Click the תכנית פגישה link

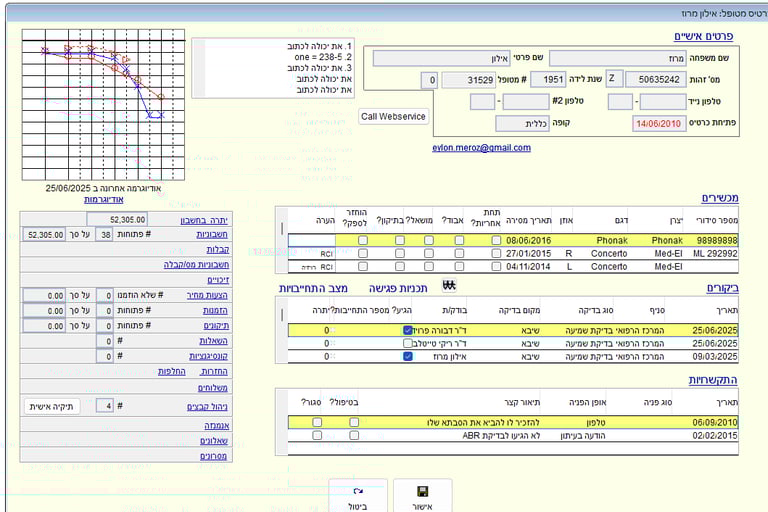398,289
